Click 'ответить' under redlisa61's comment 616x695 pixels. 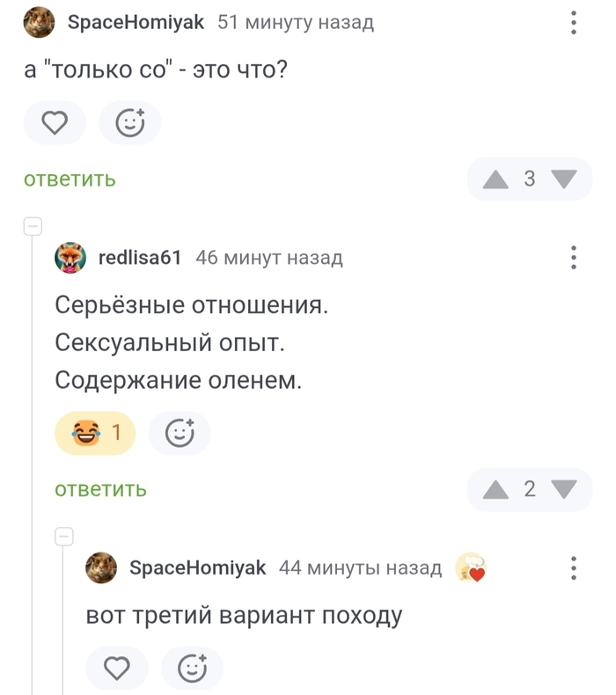(100, 490)
